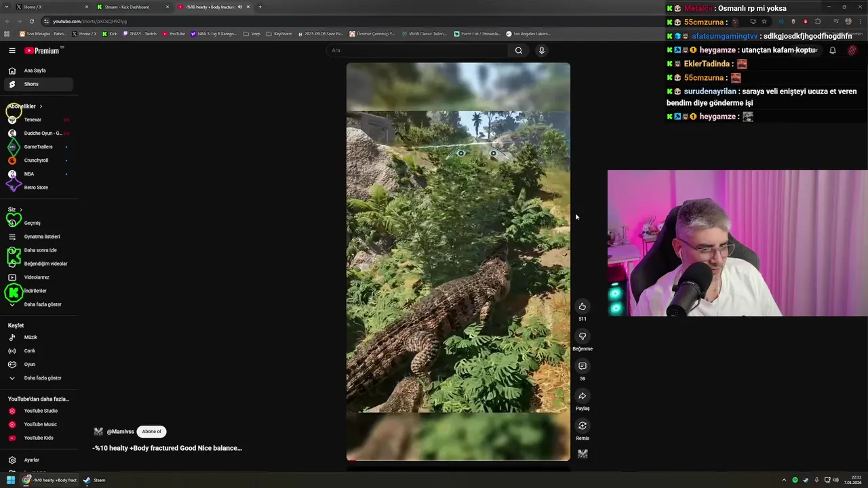Screen dimensions: 868x488
Task: Open the comments on this Short
Action: coord(582,366)
